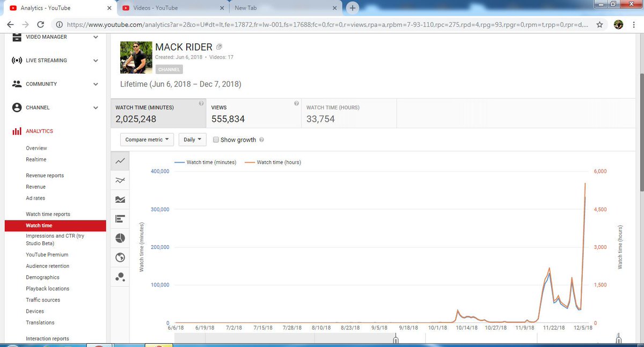Open the Overview report
This screenshot has height=347, width=644.
coord(36,148)
